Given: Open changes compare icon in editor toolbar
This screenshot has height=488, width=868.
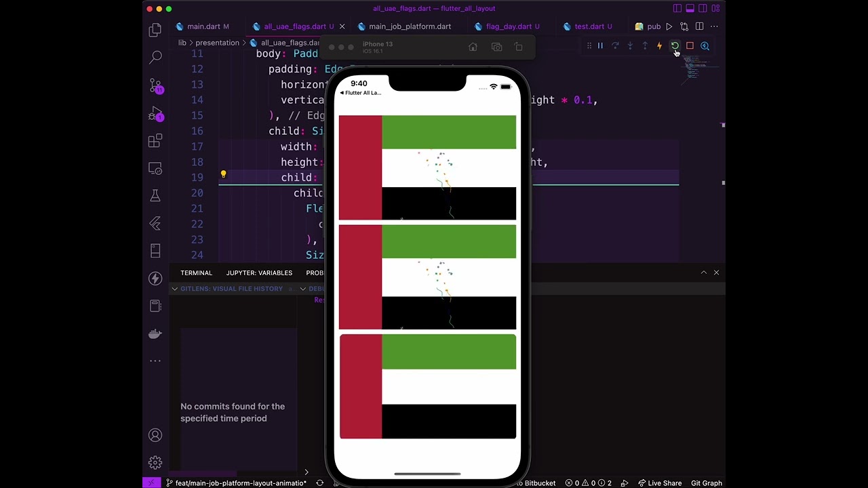Looking at the screenshot, I should (x=684, y=26).
